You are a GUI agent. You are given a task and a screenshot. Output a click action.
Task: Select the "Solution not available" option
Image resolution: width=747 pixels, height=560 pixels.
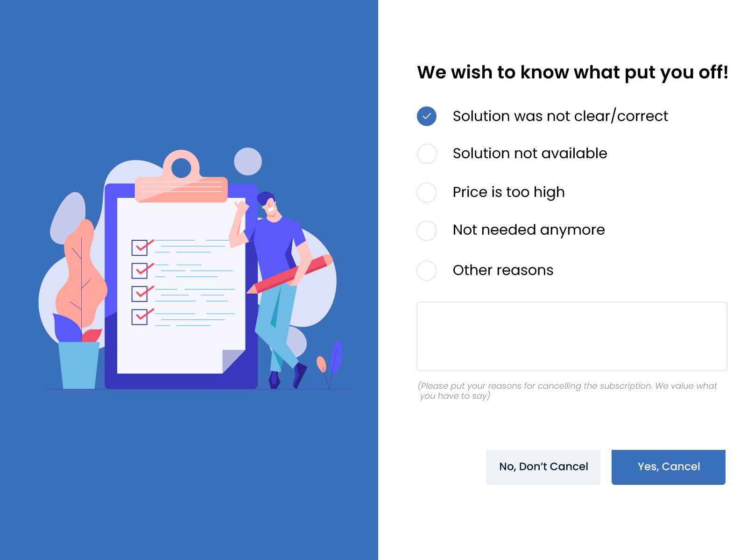click(x=427, y=154)
